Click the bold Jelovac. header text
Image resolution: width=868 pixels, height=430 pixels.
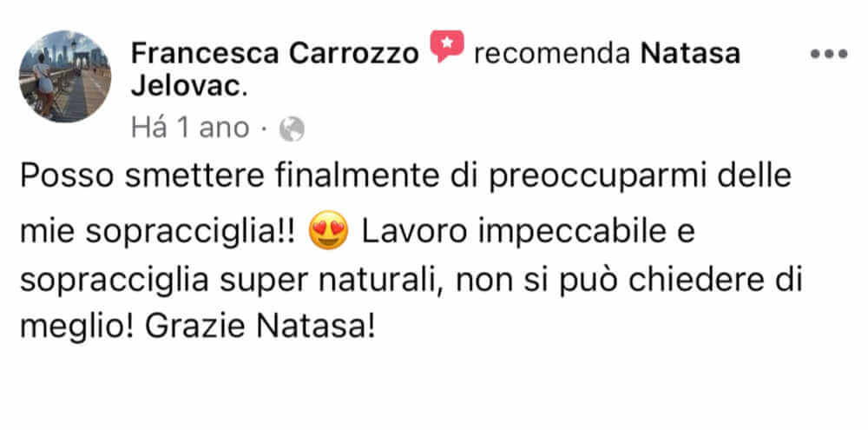(189, 88)
